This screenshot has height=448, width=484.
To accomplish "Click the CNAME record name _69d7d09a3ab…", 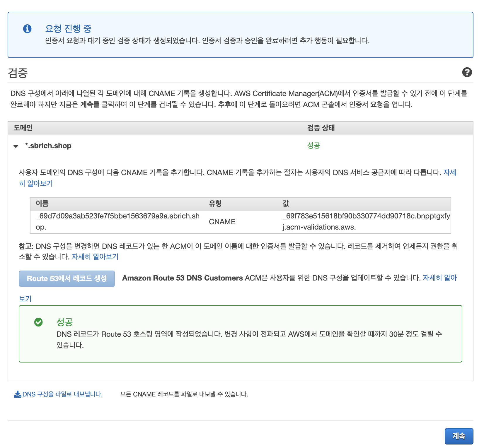I will click(x=118, y=222).
